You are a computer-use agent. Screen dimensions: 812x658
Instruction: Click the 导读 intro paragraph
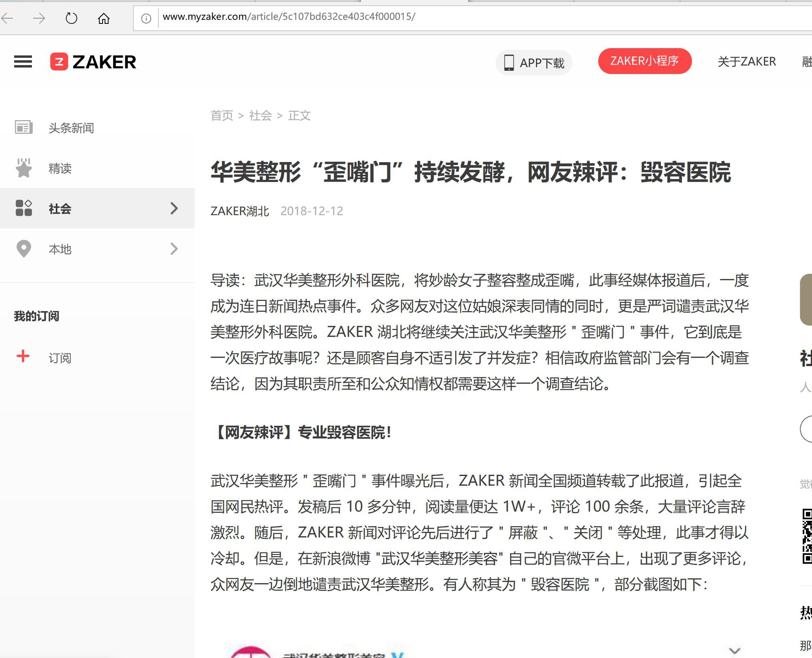click(480, 332)
